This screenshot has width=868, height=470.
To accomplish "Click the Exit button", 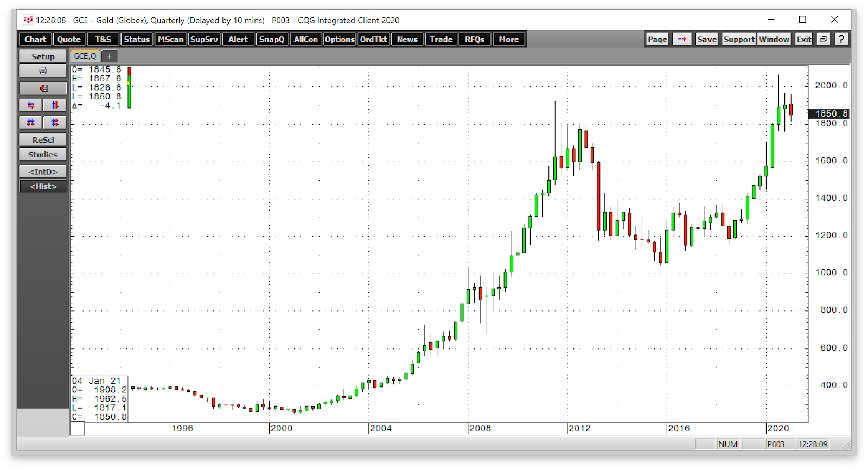I will point(804,39).
